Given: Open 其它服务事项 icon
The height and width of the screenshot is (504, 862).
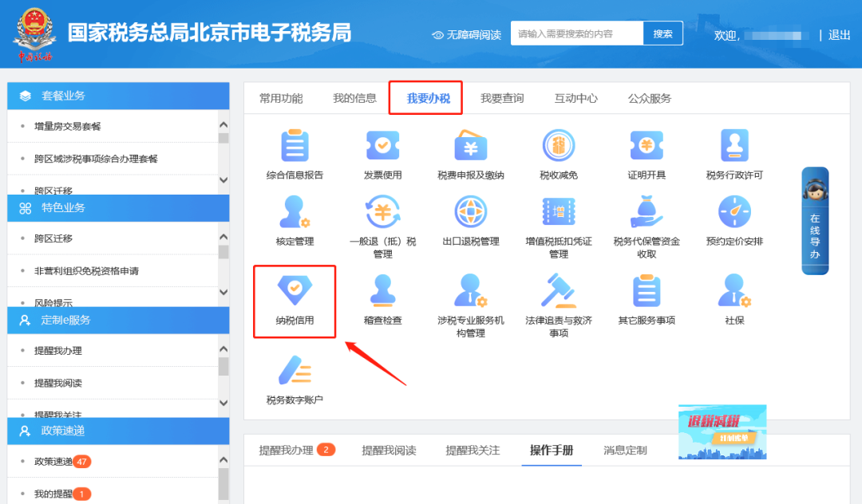Looking at the screenshot, I should (x=646, y=291).
